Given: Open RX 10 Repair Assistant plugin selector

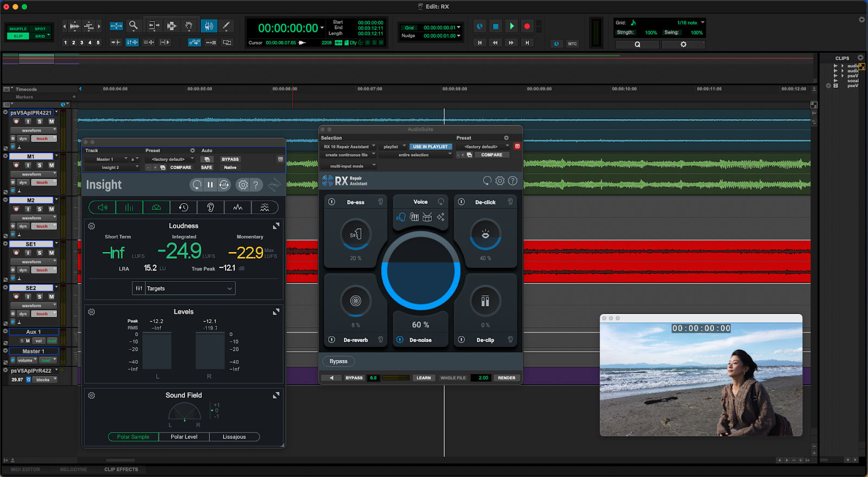Looking at the screenshot, I should pyautogui.click(x=349, y=146).
